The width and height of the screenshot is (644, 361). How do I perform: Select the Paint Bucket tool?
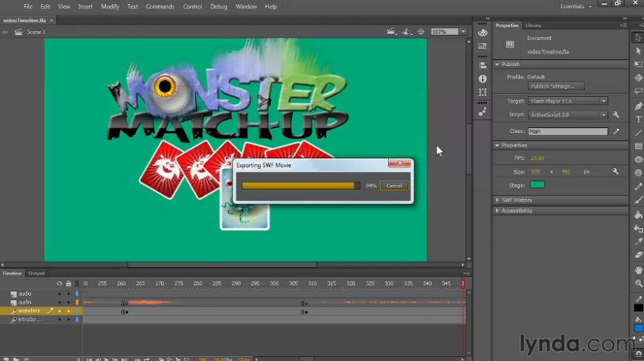pos(638,214)
